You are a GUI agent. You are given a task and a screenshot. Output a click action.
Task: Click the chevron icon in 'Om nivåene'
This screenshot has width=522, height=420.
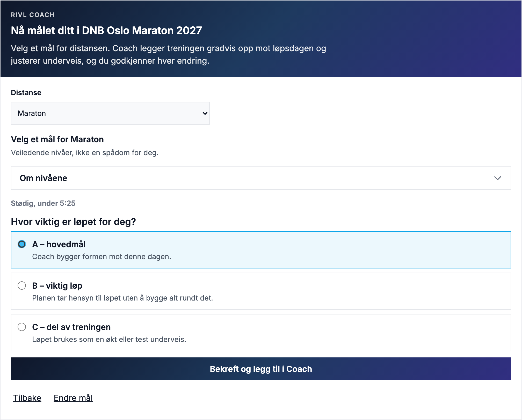click(x=497, y=178)
